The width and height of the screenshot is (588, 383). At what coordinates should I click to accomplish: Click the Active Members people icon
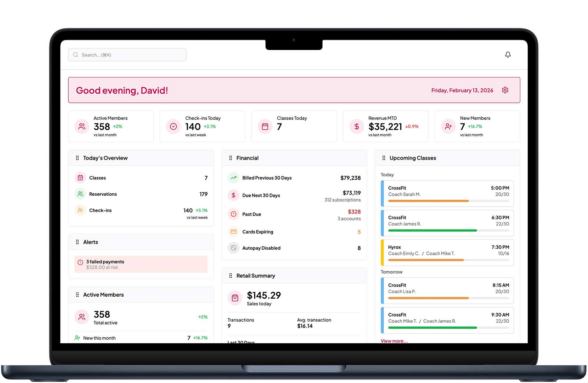tap(82, 126)
